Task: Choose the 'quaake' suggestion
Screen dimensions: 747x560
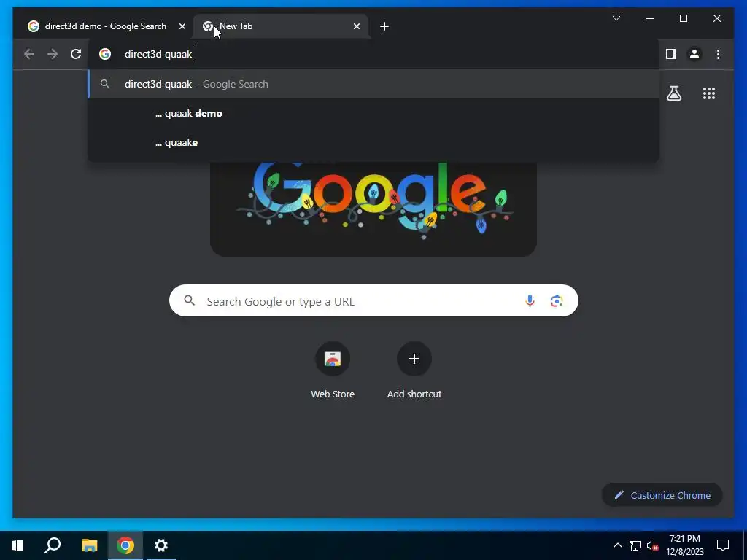Action: (x=373, y=142)
